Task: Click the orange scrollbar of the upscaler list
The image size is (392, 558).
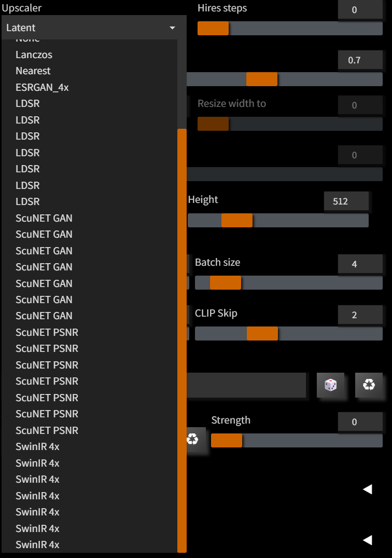Action: [181, 337]
